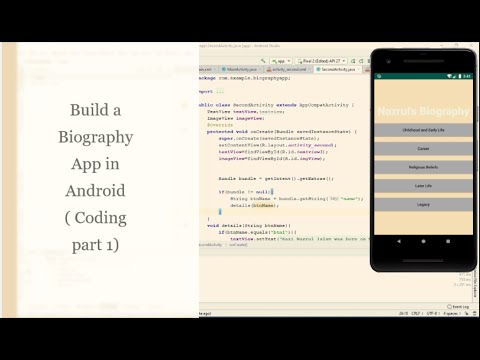Tap the Religious Beliefs button in emulator
Screen dimensions: 480x360
[x=423, y=167]
